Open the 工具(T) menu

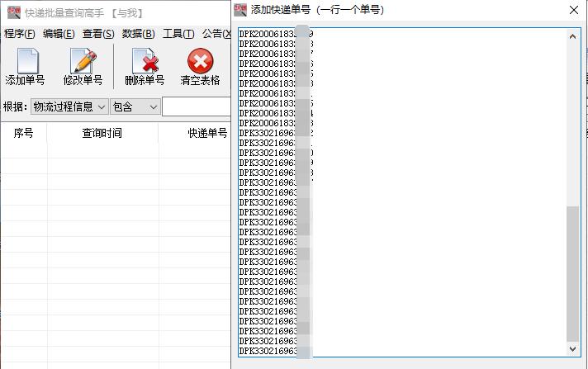[x=178, y=34]
